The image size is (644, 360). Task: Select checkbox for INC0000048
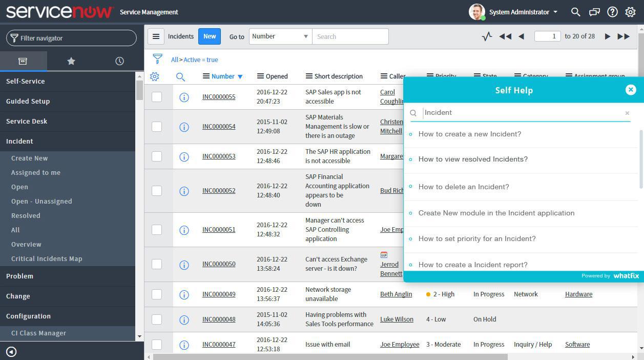click(157, 319)
